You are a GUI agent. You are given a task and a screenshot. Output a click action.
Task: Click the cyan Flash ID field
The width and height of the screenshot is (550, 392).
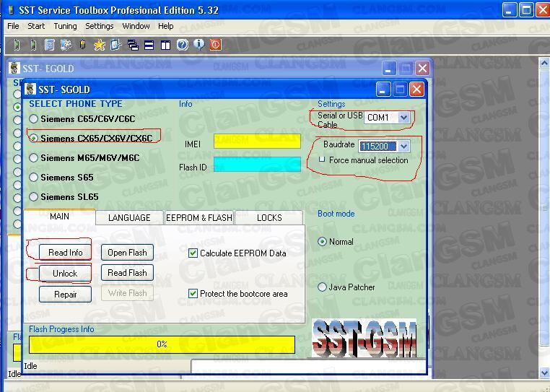click(257, 165)
